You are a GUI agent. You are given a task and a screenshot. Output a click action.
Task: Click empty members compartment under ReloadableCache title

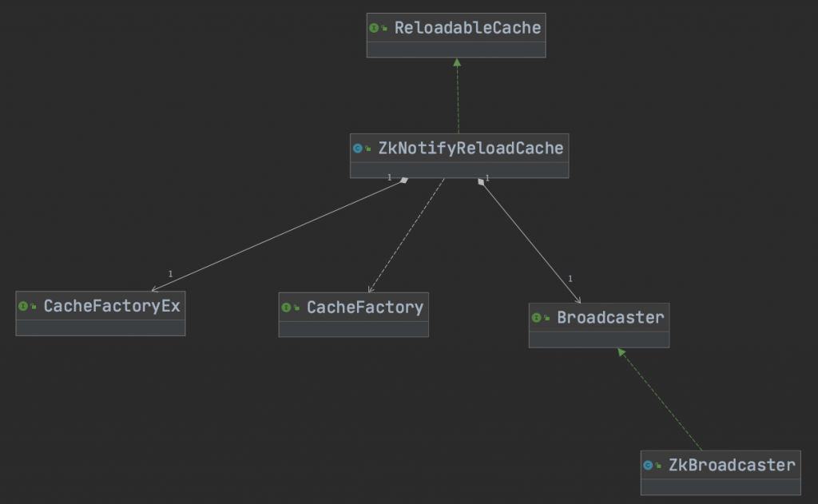[456, 50]
